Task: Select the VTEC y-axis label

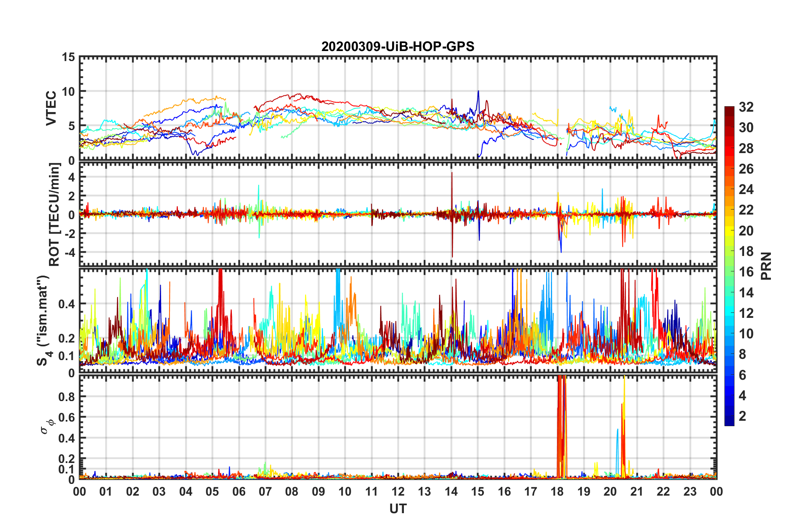Action: [51, 108]
